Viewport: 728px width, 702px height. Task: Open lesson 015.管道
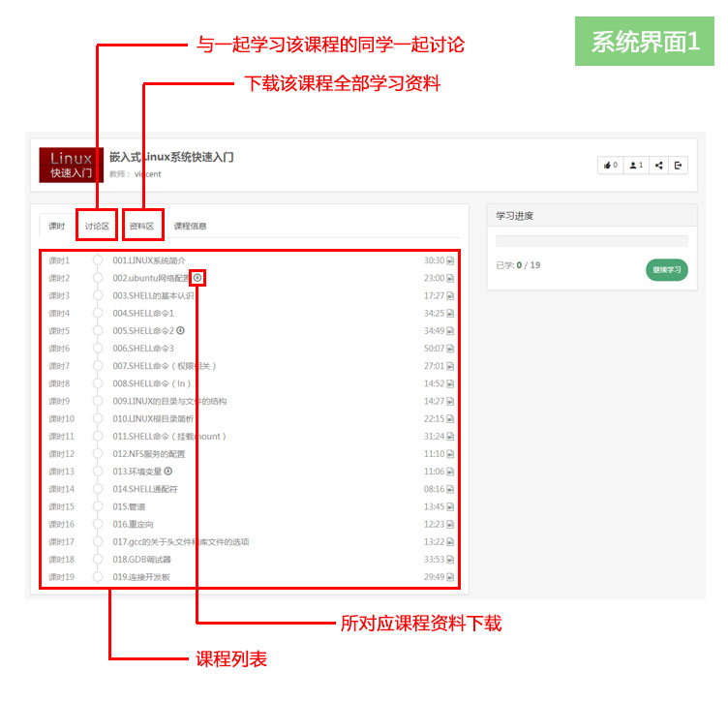129,506
